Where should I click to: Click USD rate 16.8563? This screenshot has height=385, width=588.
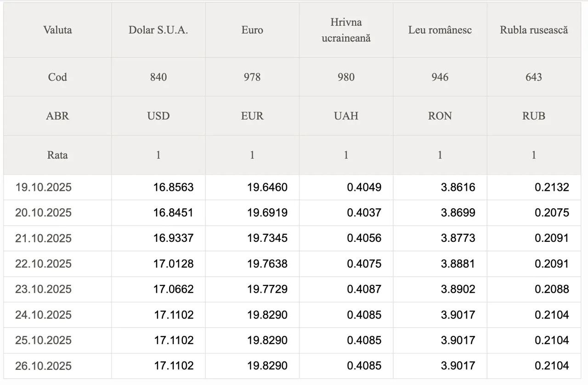point(173,187)
